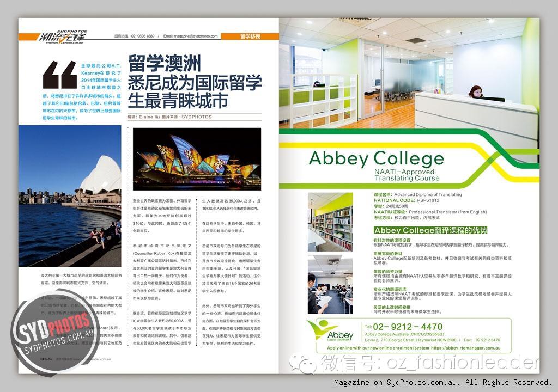558x392 pixels.
Task: Click the byline Elaine.liu SYDPHOTOS
Action: [x=170, y=117]
